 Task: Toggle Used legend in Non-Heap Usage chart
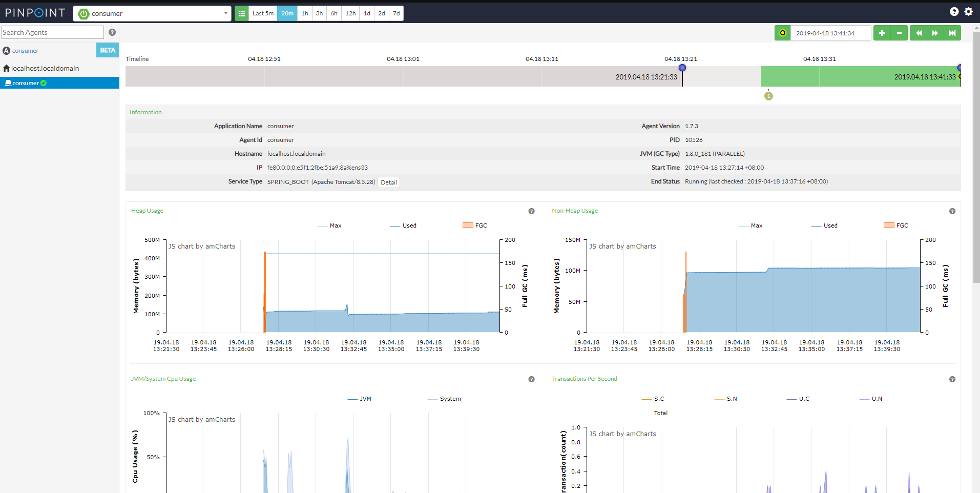tap(824, 225)
